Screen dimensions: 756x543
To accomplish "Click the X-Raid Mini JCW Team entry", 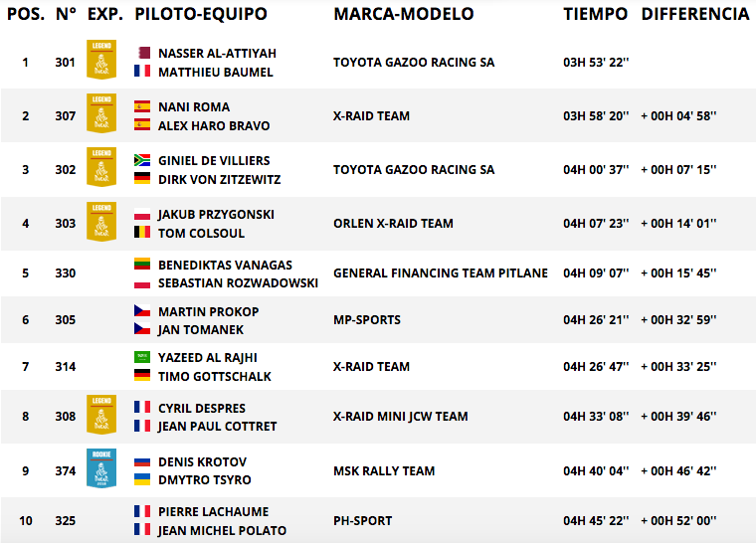I will (x=401, y=416).
